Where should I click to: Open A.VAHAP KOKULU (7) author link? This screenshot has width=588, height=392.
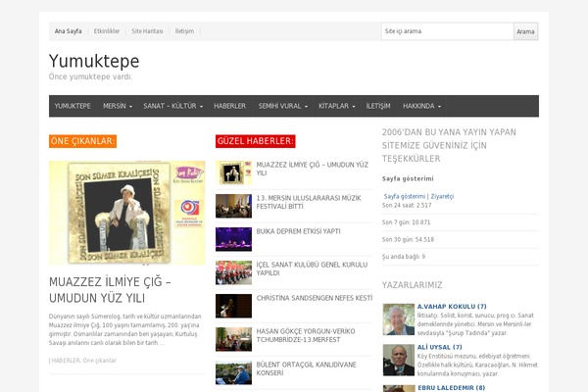(x=452, y=307)
